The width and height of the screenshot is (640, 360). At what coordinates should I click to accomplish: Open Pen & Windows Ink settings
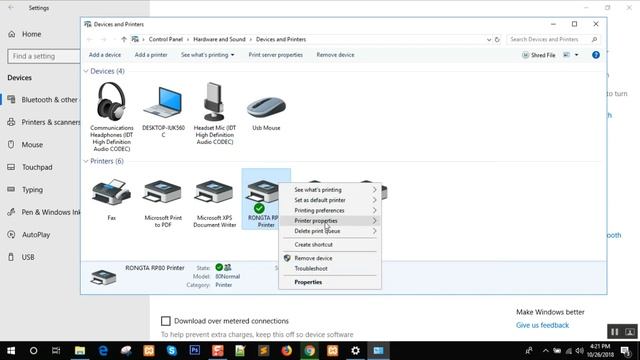click(x=44, y=212)
